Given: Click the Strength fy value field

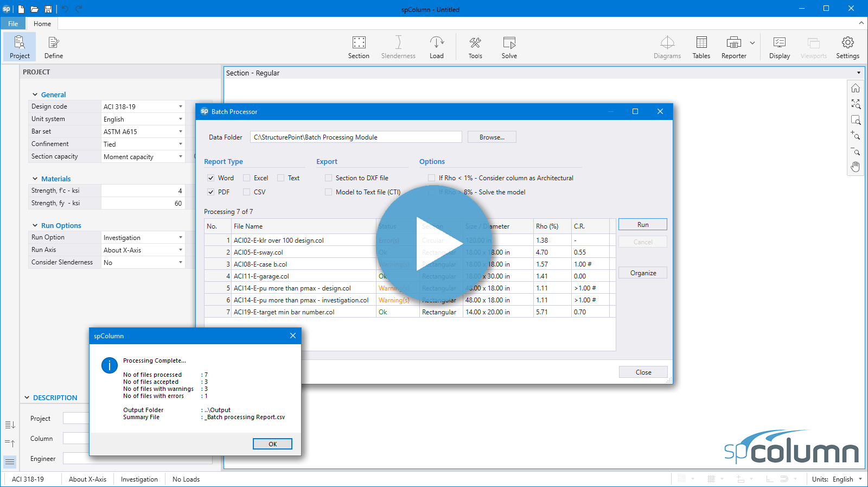Looking at the screenshot, I should (x=143, y=203).
